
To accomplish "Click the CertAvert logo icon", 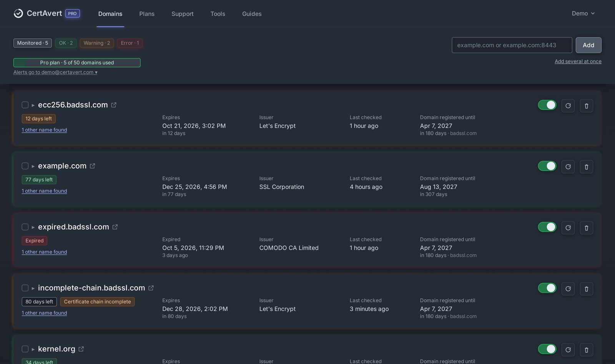I will coord(18,13).
